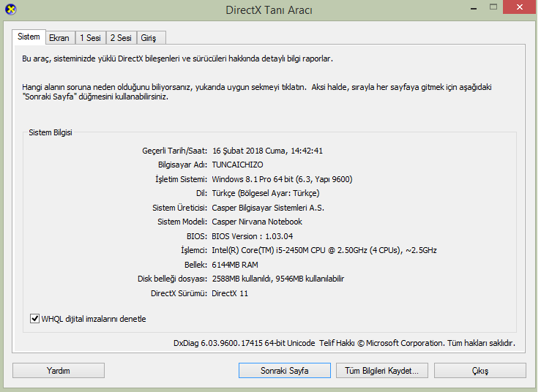Minimize the DirectX Tanı Aracı window
This screenshot has height=392, width=541.
point(474,7)
